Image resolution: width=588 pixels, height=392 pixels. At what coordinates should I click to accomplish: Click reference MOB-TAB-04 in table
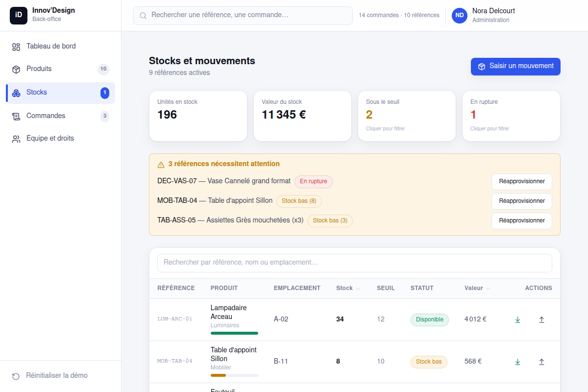pos(175,361)
